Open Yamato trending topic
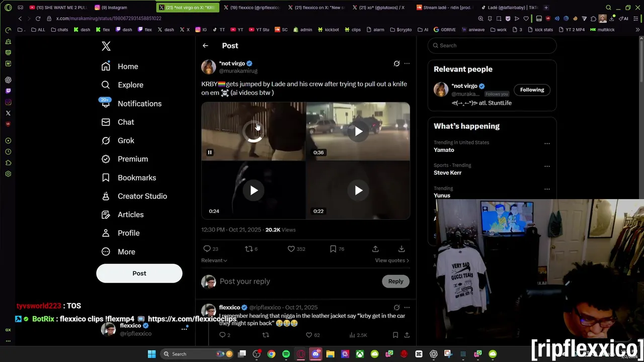This screenshot has width=644, height=362. [444, 150]
